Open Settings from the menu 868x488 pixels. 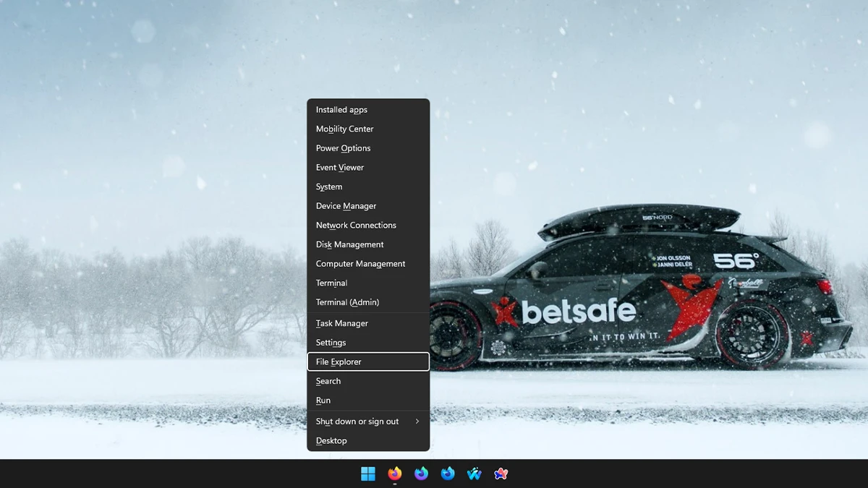point(368,343)
